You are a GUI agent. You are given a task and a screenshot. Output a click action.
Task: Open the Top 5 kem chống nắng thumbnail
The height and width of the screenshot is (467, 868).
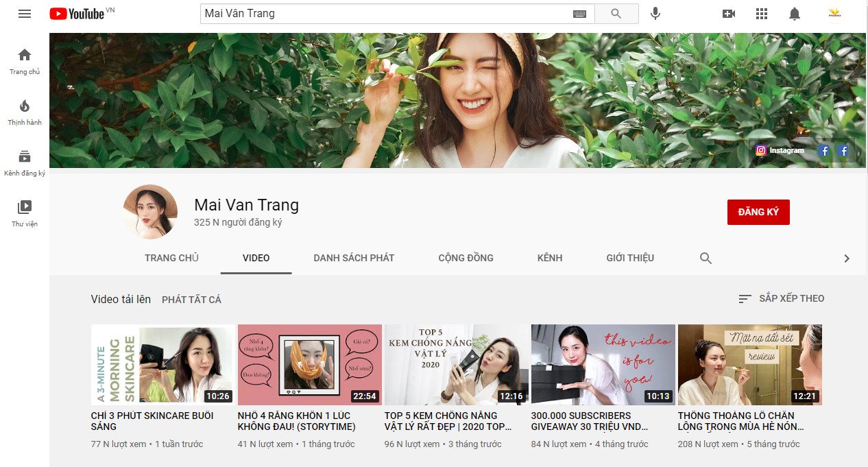pyautogui.click(x=457, y=365)
